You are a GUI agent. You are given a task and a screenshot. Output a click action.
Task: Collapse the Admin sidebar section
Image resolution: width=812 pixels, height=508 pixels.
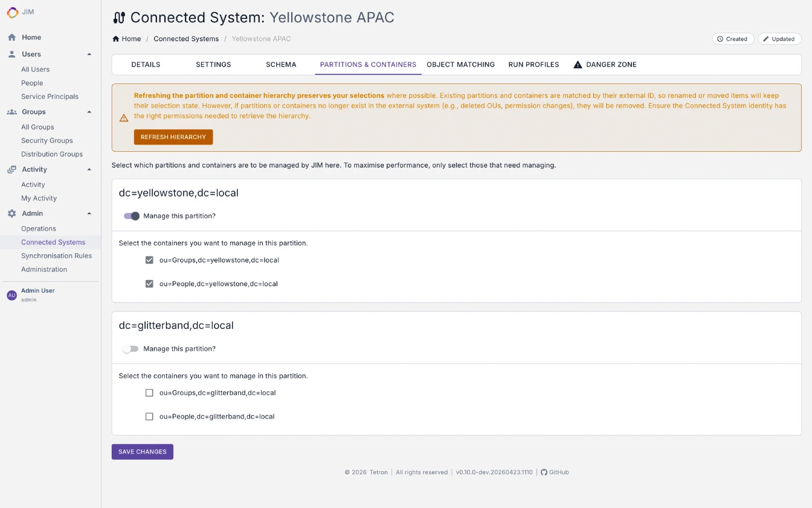pyautogui.click(x=89, y=213)
